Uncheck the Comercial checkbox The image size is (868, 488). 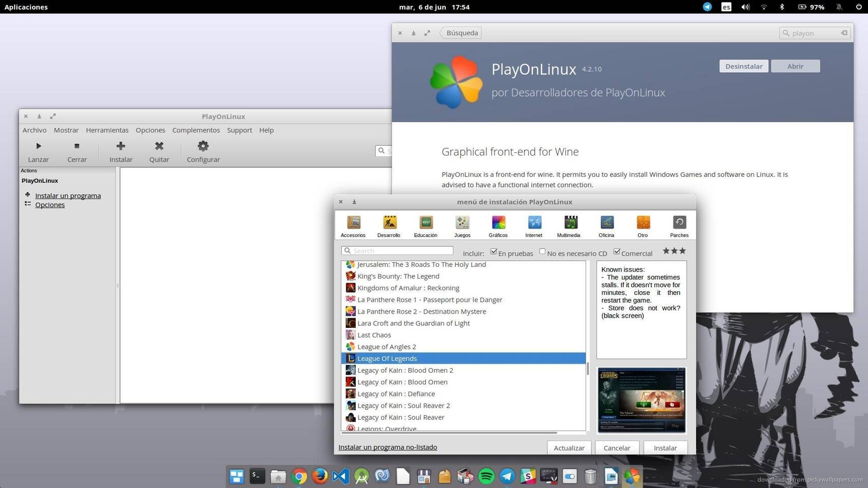[x=617, y=251]
